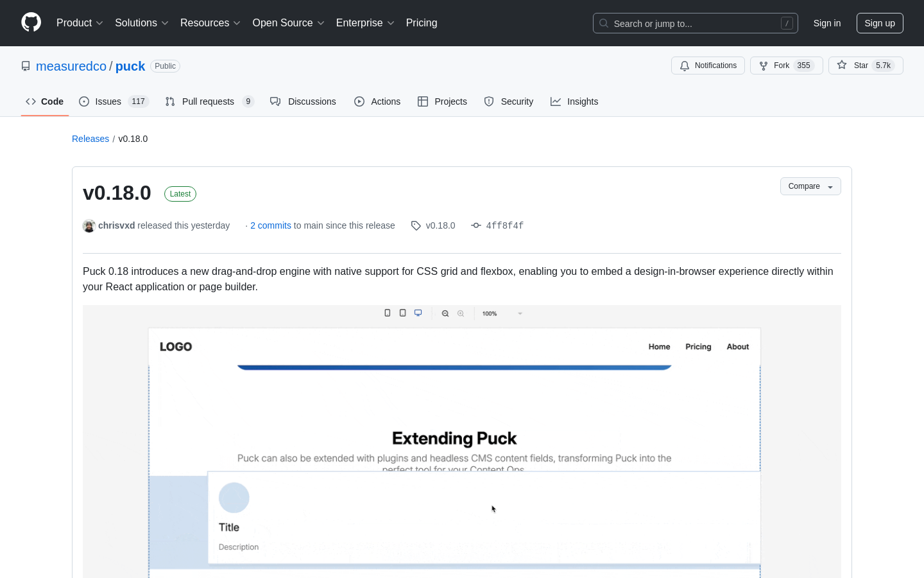Click the slash shortcut key hint
This screenshot has width=924, height=578.
point(787,23)
